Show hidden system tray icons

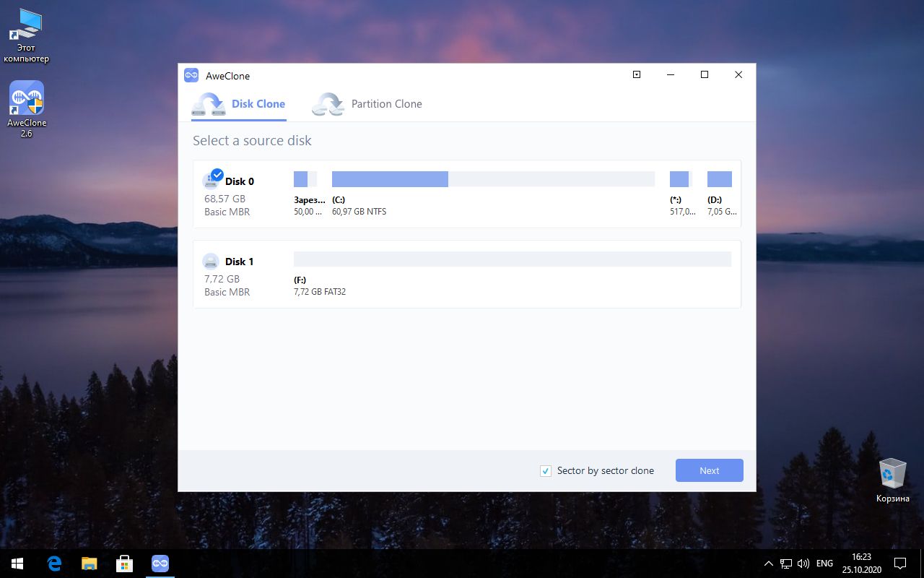point(769,564)
